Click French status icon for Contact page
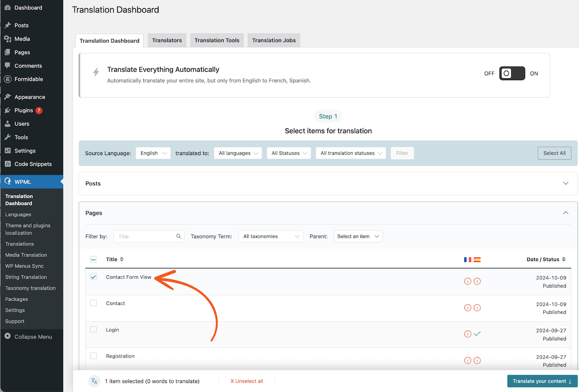The width and height of the screenshot is (579, 392). 467,307
